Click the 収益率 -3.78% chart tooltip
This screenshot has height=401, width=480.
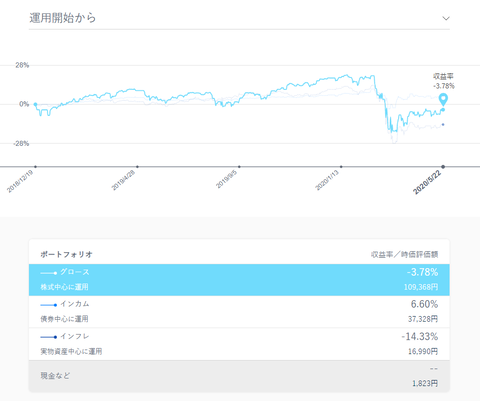pos(444,81)
